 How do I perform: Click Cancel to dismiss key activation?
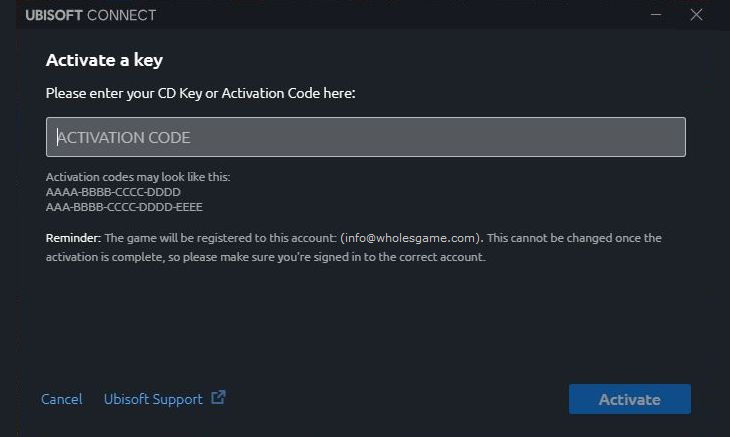(61, 399)
